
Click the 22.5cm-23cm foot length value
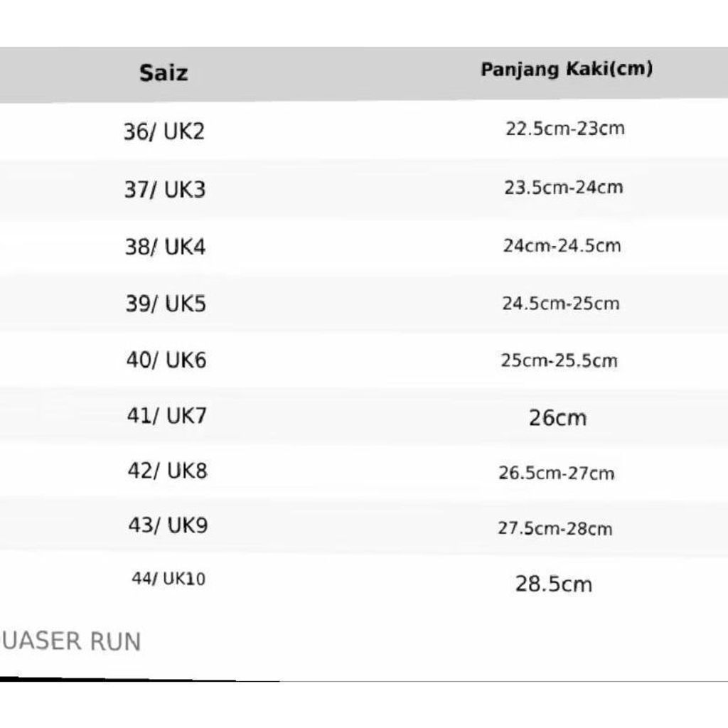click(565, 129)
